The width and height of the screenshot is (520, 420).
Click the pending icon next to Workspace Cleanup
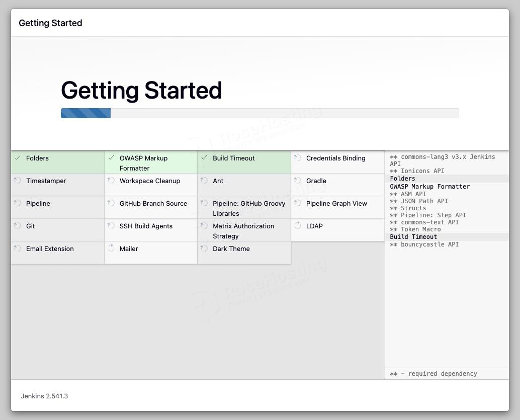coord(111,181)
